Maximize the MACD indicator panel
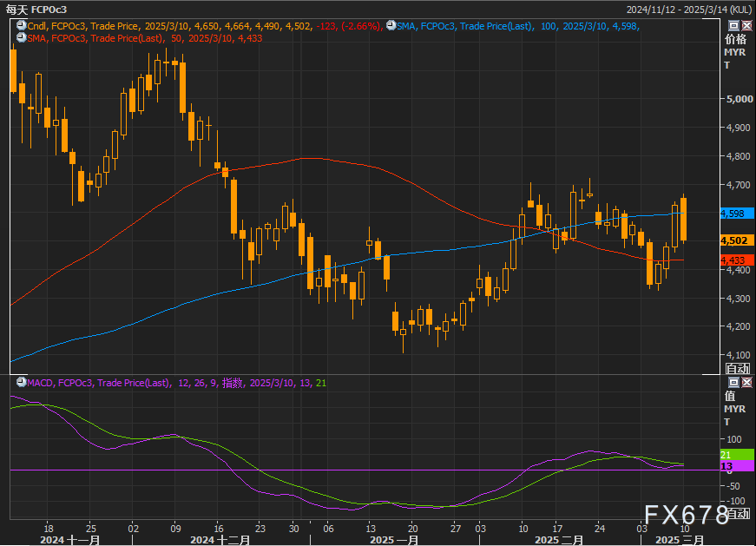The width and height of the screenshot is (756, 546). [x=734, y=383]
